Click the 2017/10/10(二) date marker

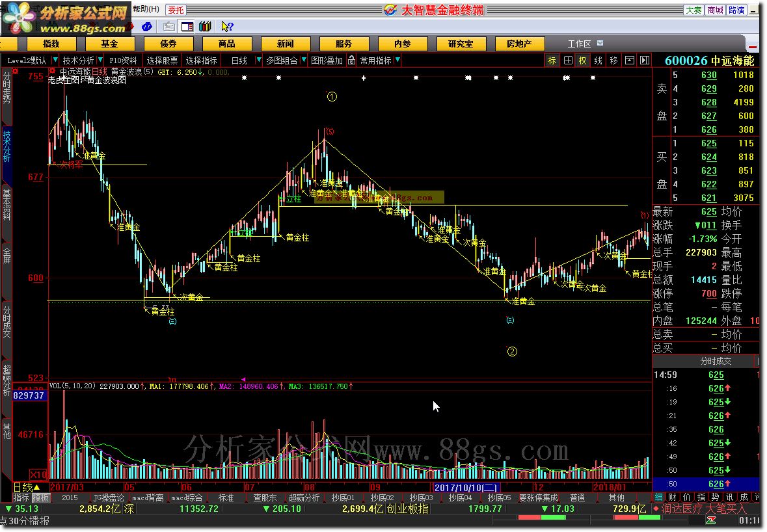[466, 487]
